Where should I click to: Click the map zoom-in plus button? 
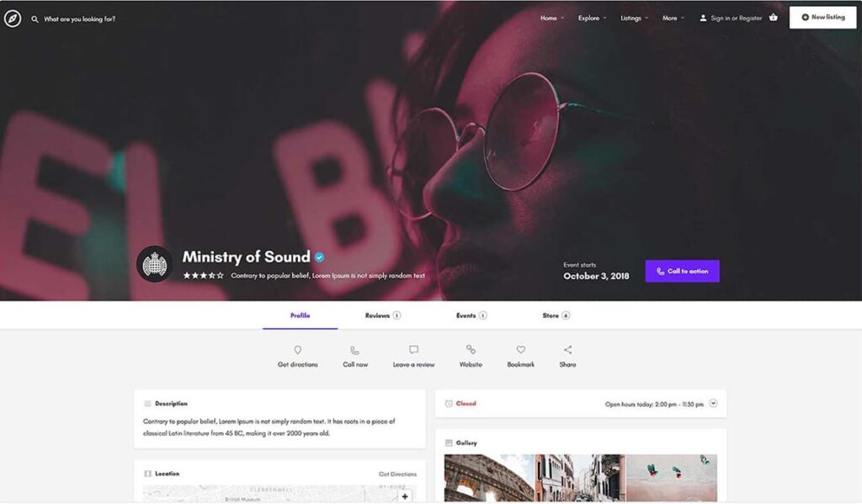tap(405, 496)
